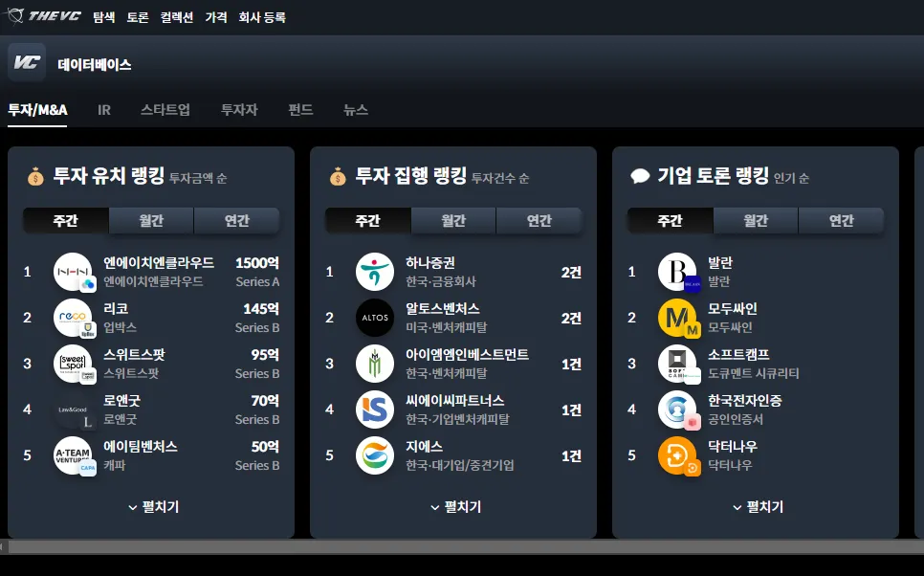
Task: Switch to 펀드 tab
Action: point(300,110)
